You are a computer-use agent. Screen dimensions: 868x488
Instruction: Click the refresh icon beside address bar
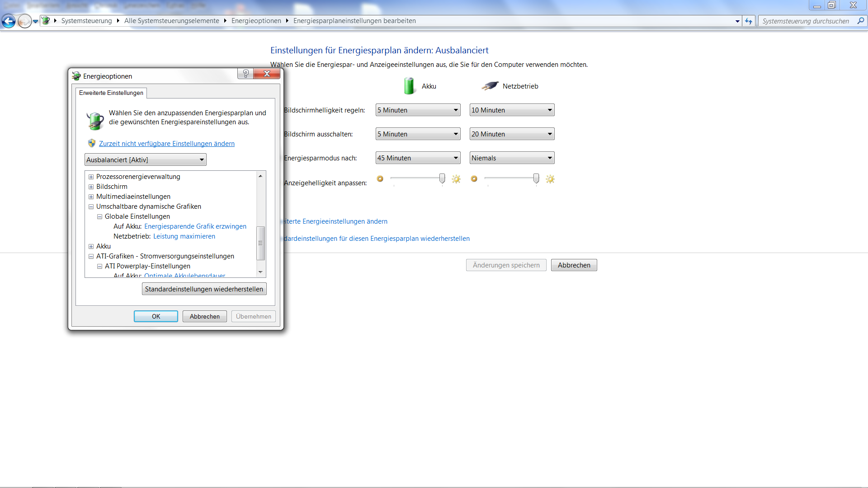pos(749,21)
